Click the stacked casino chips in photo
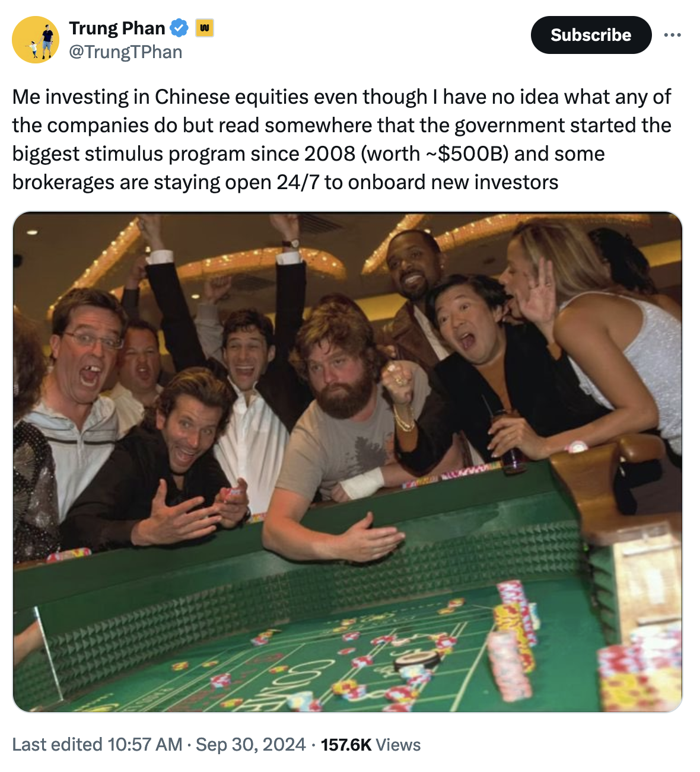The height and width of the screenshot is (772, 700). coord(513,640)
